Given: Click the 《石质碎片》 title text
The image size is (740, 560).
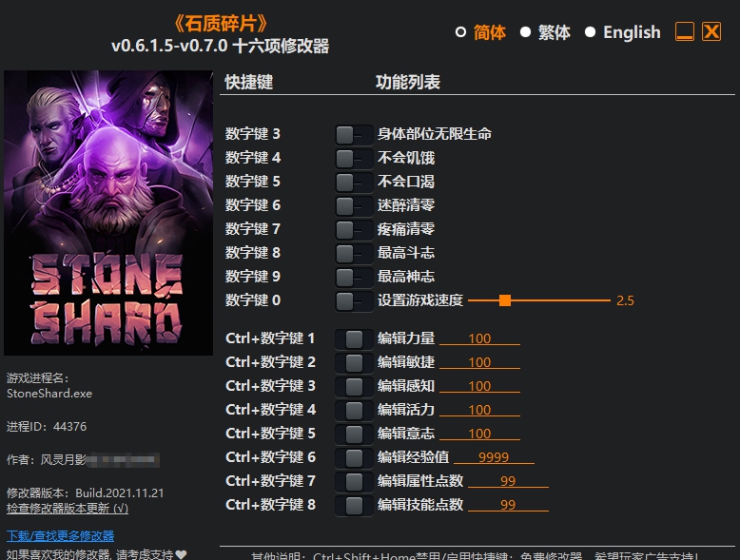Looking at the screenshot, I should pyautogui.click(x=221, y=24).
